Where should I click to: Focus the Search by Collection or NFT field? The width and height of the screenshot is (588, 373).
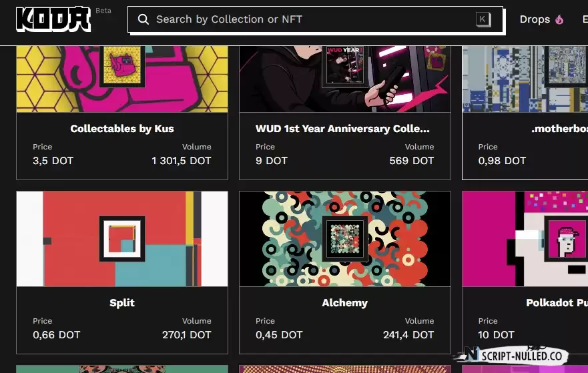(x=316, y=19)
